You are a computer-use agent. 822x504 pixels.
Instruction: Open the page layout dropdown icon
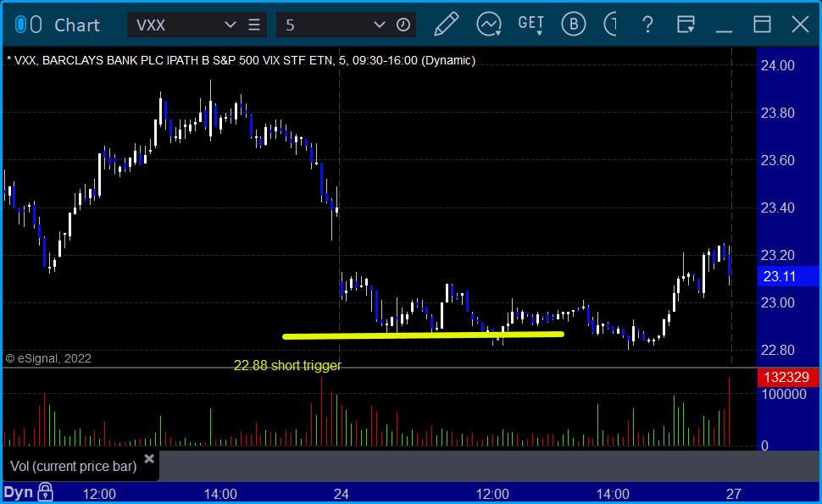[686, 25]
